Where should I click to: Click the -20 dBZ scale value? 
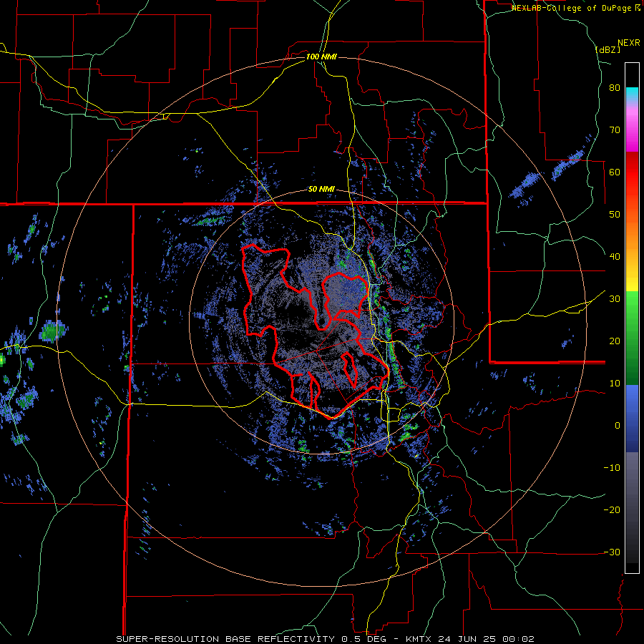click(612, 510)
